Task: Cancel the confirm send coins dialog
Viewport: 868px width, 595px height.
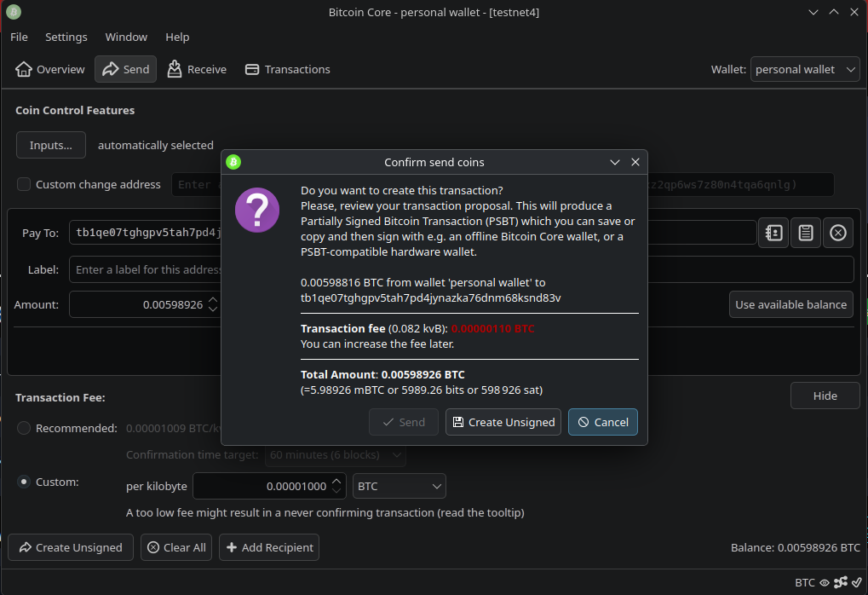Action: (x=603, y=422)
